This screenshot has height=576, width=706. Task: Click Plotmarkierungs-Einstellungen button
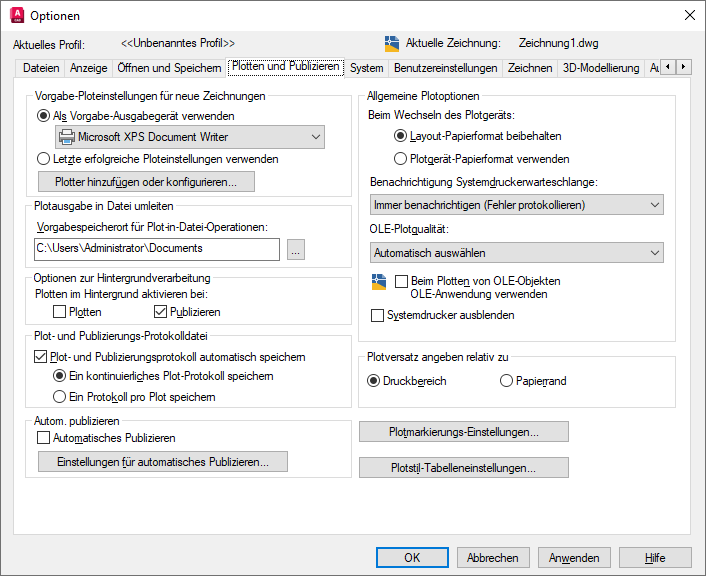tap(464, 432)
